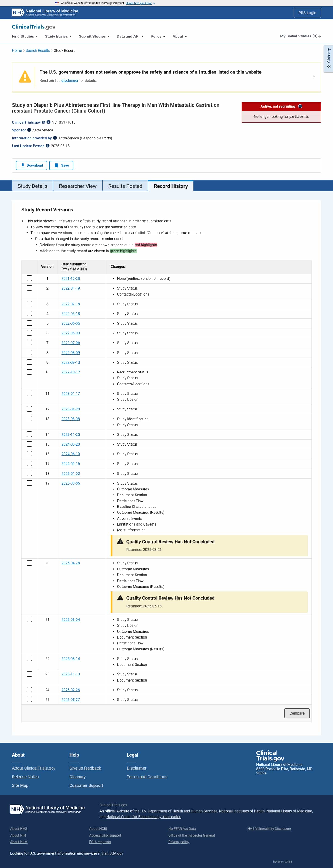Click the NIH National Library of Medicine logo
The height and width of the screenshot is (868, 333).
tap(45, 12)
